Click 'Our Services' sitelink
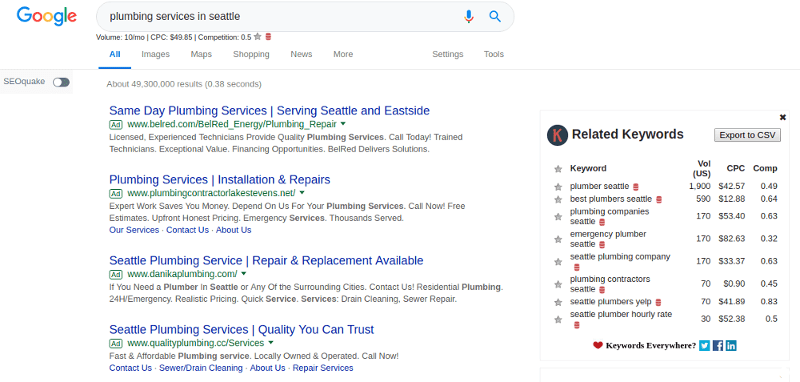Screen dimensions: 800x382 click(134, 230)
